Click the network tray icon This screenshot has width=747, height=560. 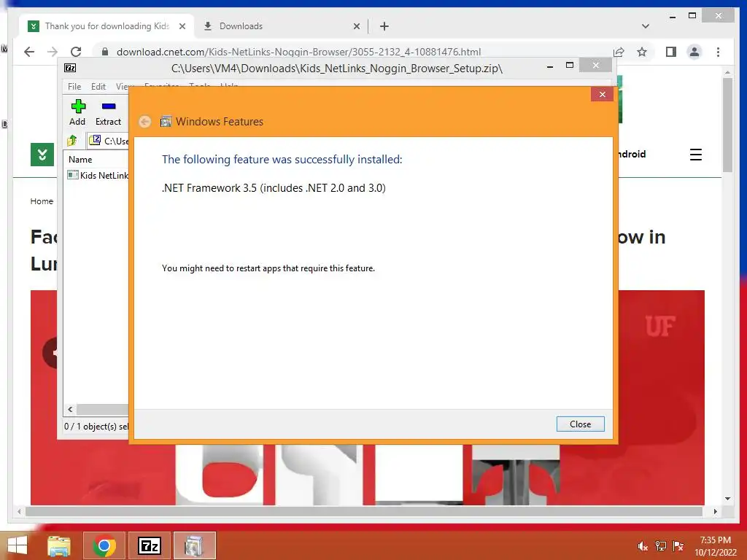pos(660,546)
